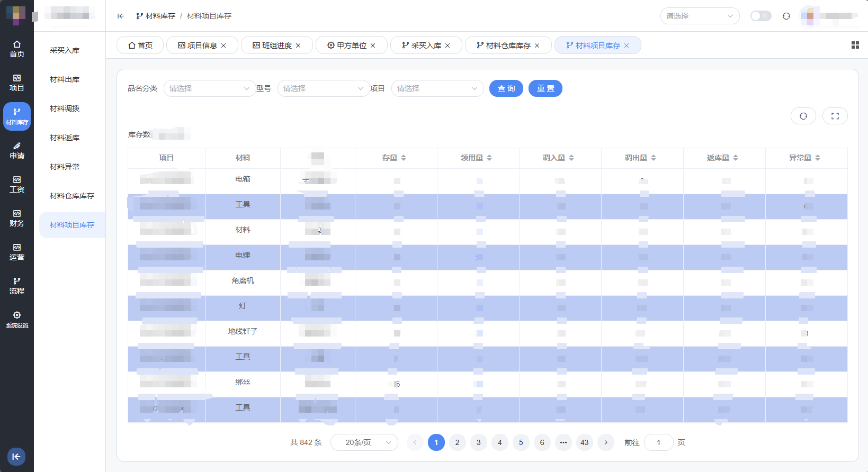
Task: Switch to the 班组进度 tab
Action: pyautogui.click(x=277, y=46)
